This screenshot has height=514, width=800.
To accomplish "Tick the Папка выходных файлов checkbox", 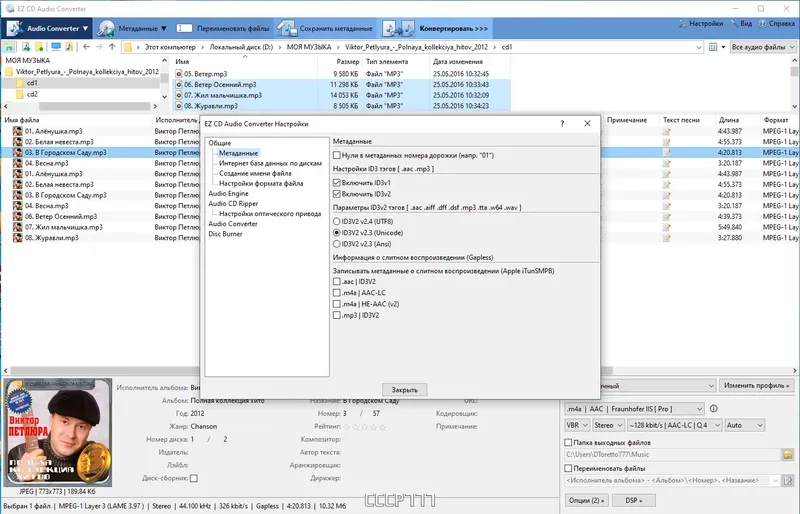I will coord(568,443).
